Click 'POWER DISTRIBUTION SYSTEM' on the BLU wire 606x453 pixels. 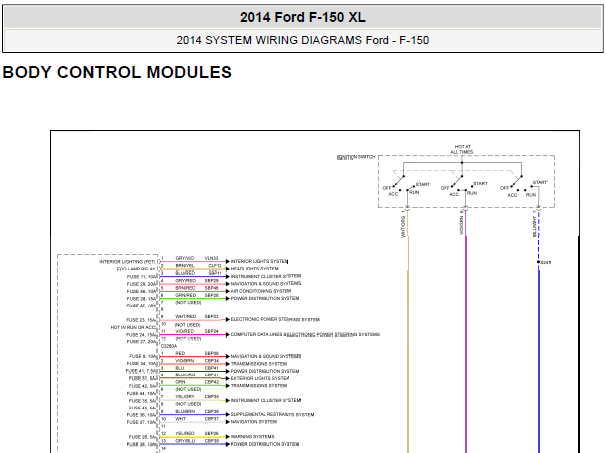pos(265,371)
